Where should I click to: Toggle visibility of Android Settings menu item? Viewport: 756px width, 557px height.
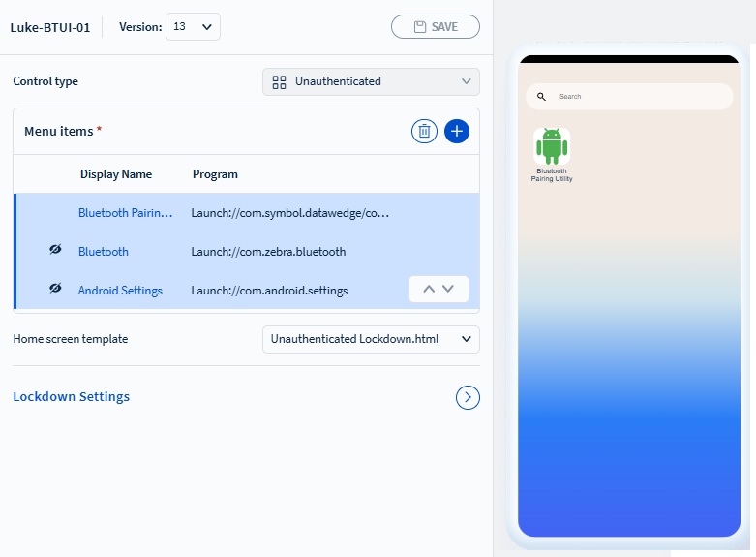[x=55, y=288]
